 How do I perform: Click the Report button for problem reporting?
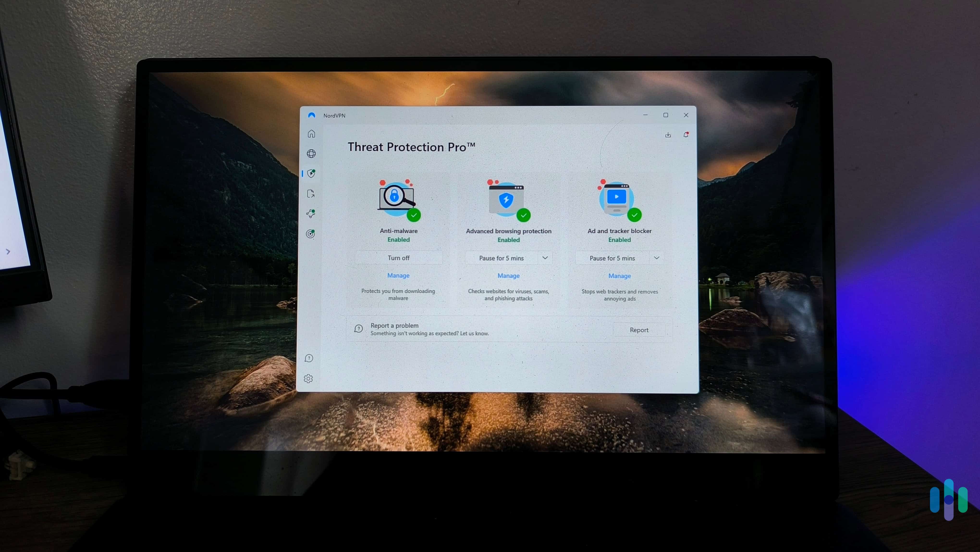click(x=638, y=330)
